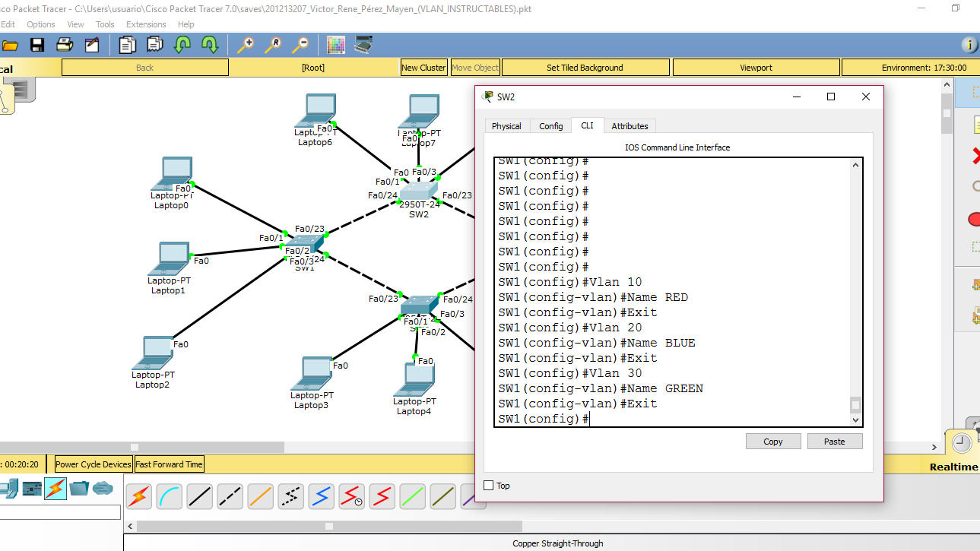Screen dimensions: 980x551
Task: Open the Drawing Palette from the toolbar
Action: tap(335, 45)
